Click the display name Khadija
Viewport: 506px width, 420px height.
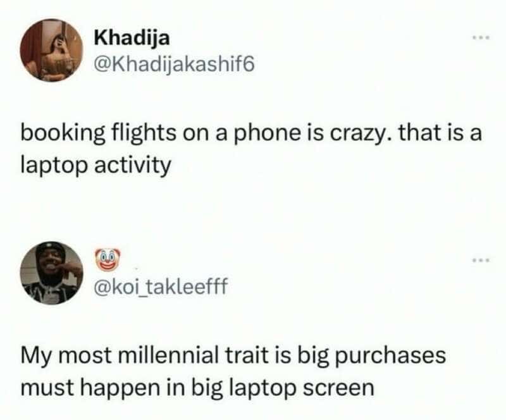132,39
